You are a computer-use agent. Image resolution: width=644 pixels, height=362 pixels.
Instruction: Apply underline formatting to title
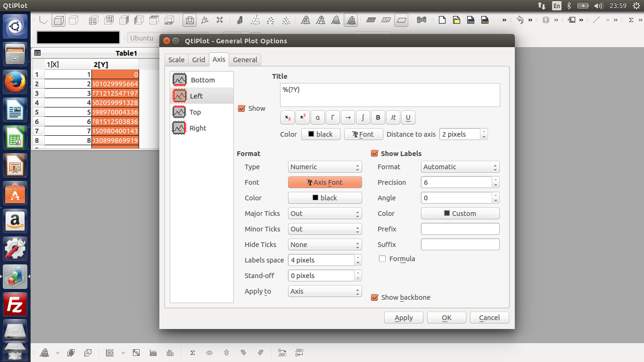pos(408,117)
